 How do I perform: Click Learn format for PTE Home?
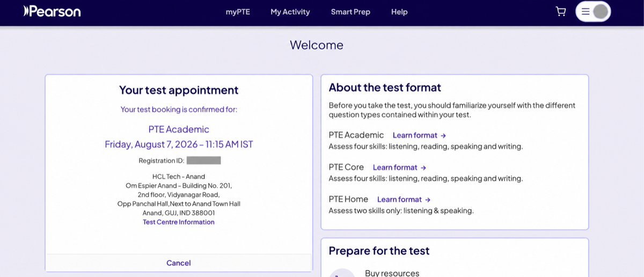(x=404, y=200)
